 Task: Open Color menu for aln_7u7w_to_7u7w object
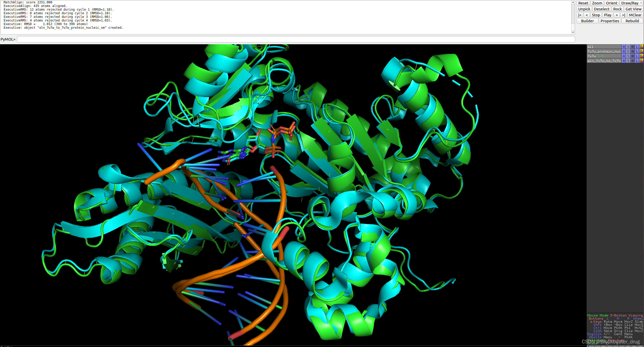click(x=641, y=61)
